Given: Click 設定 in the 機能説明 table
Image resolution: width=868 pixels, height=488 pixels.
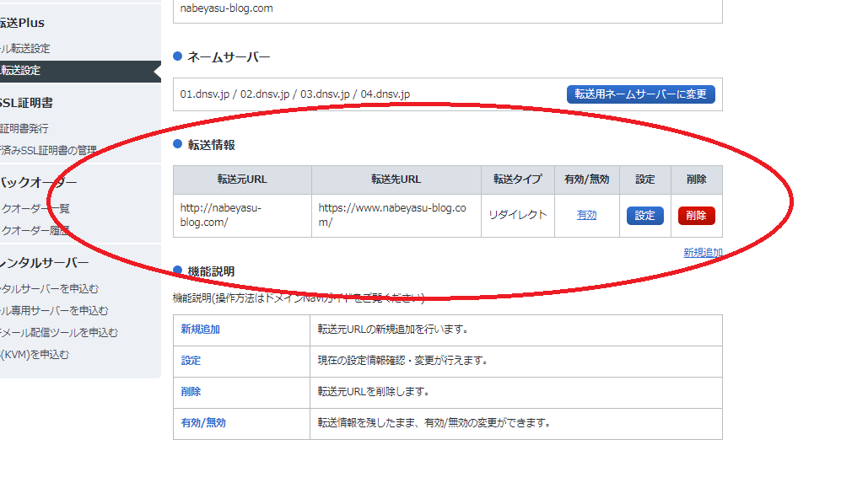Looking at the screenshot, I should [190, 361].
